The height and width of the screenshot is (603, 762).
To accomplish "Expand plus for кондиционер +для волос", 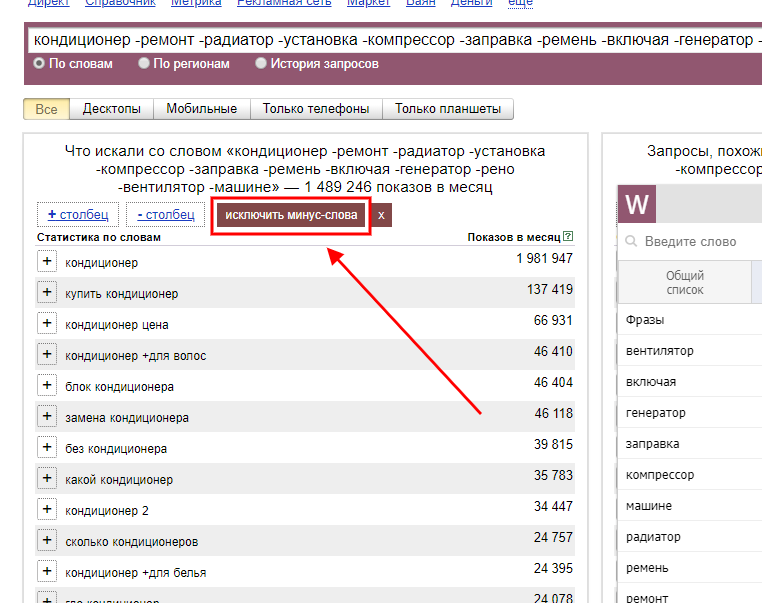I will point(47,355).
